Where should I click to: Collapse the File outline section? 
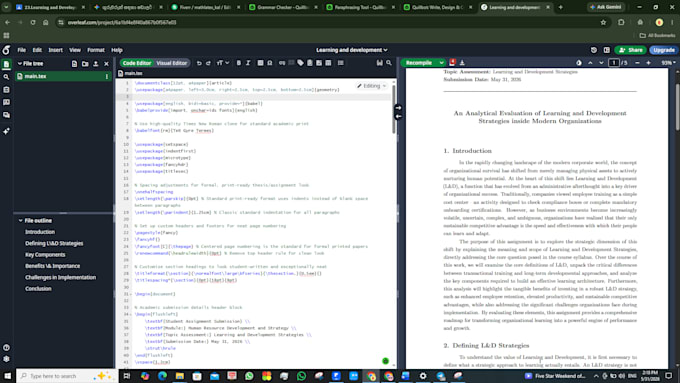point(20,221)
